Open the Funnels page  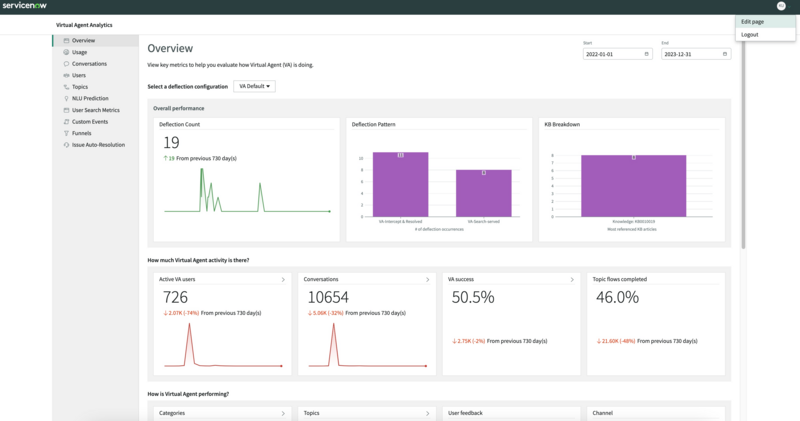click(x=95, y=133)
